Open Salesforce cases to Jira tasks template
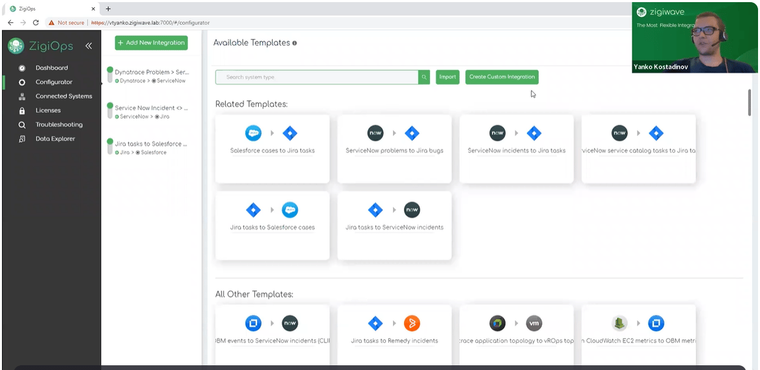 click(x=272, y=149)
